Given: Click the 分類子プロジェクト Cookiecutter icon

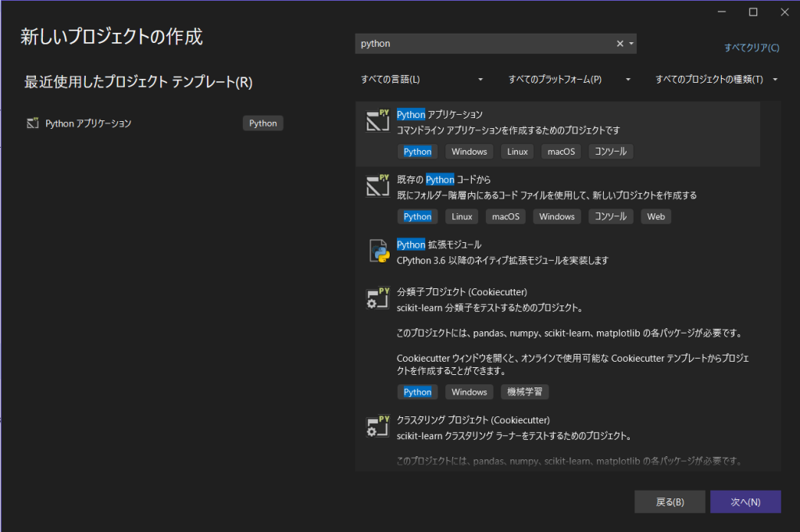Looking at the screenshot, I should coord(378,299).
